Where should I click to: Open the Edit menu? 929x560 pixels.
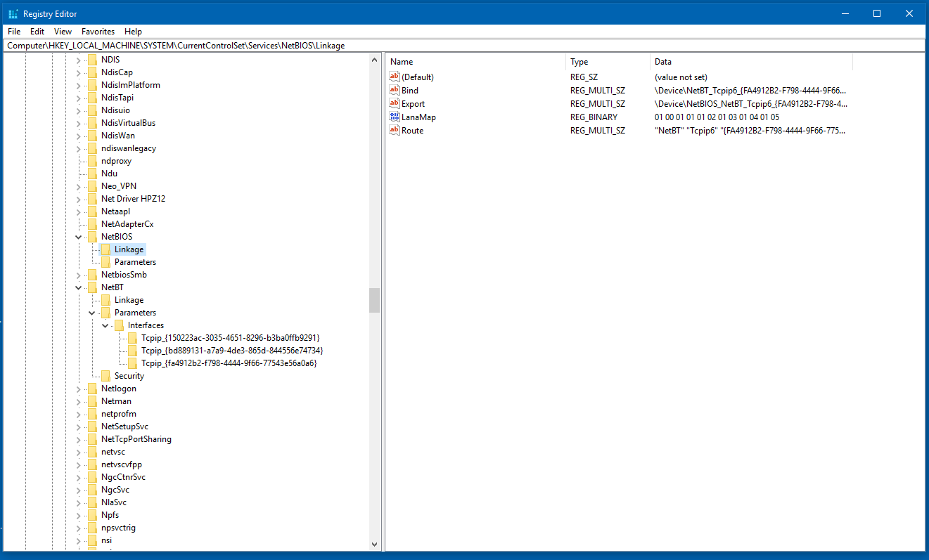tap(37, 32)
